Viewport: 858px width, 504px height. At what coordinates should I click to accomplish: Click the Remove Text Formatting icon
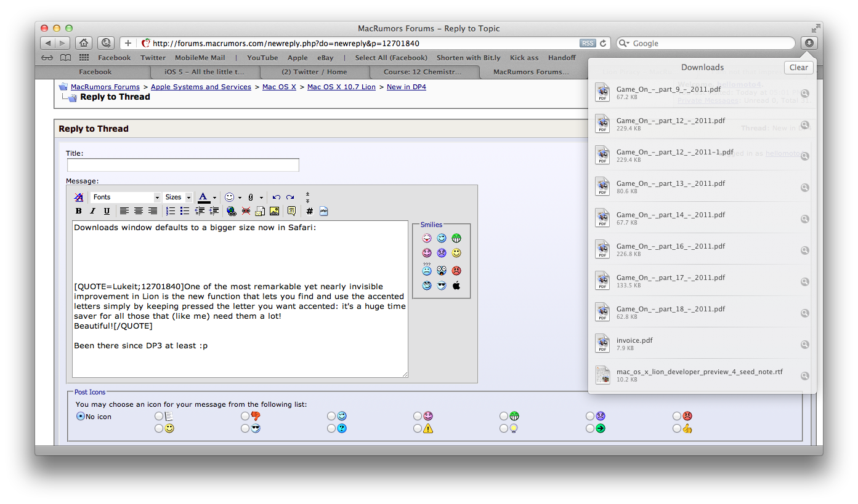coord(78,198)
